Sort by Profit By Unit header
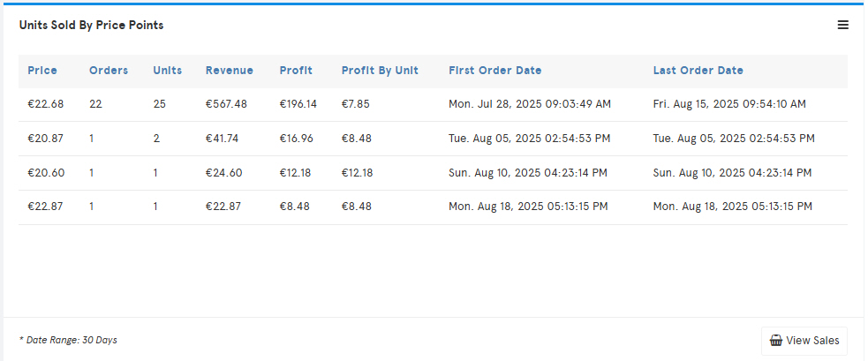 click(380, 71)
